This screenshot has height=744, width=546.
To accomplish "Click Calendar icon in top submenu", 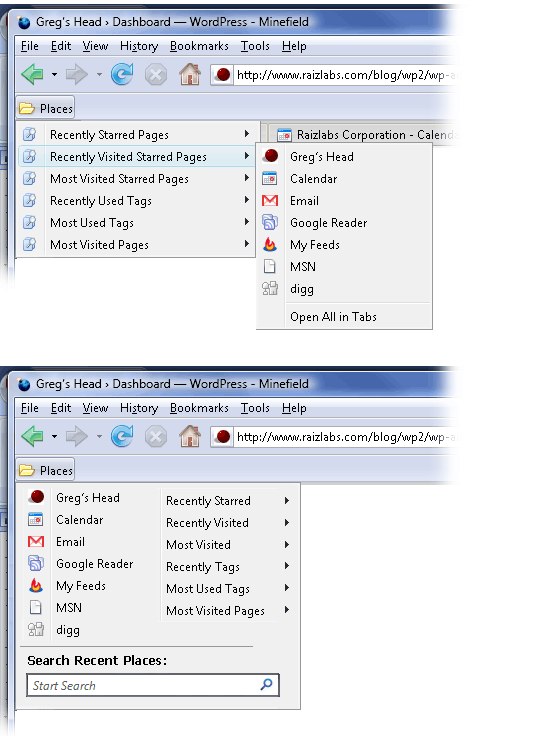I will pyautogui.click(x=270, y=178).
